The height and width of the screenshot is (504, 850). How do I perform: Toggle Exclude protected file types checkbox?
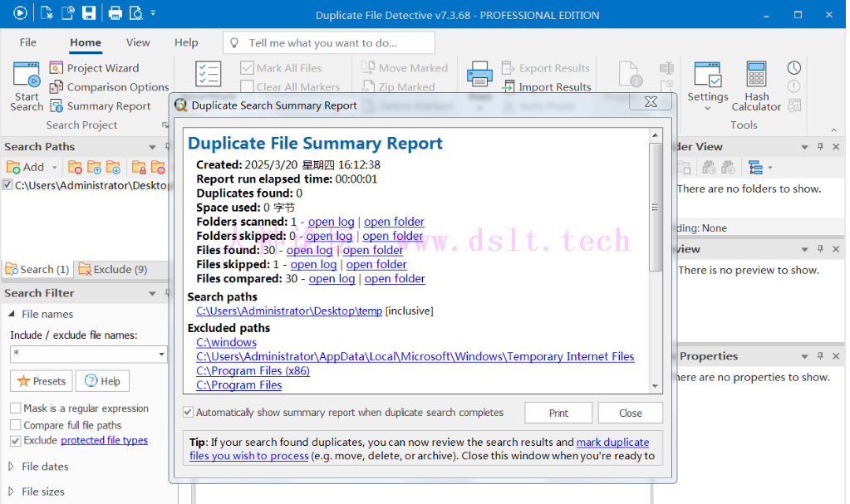click(x=16, y=441)
